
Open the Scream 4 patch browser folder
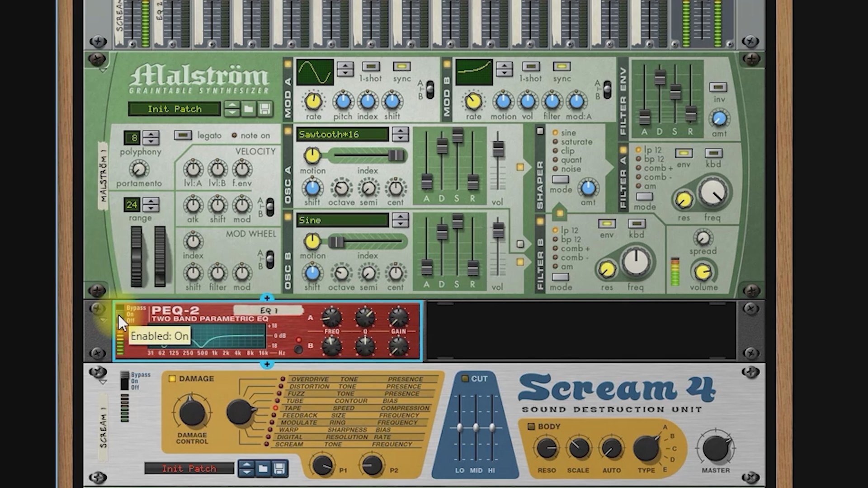tap(263, 469)
